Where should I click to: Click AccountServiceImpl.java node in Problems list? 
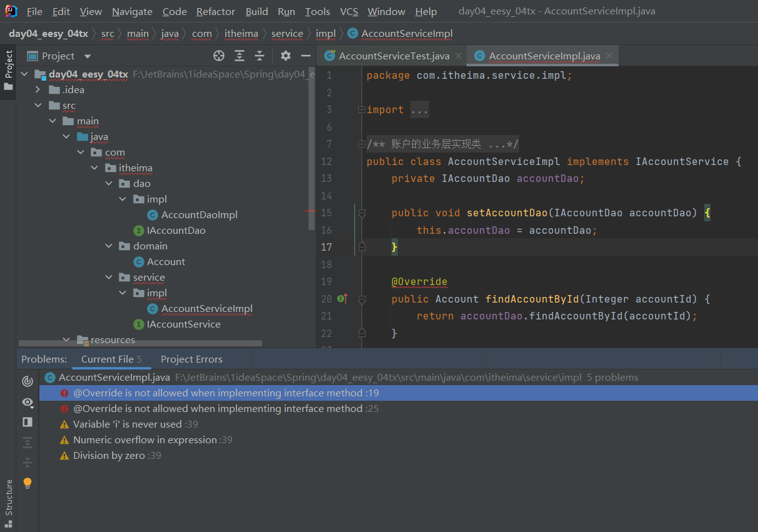pos(397,377)
